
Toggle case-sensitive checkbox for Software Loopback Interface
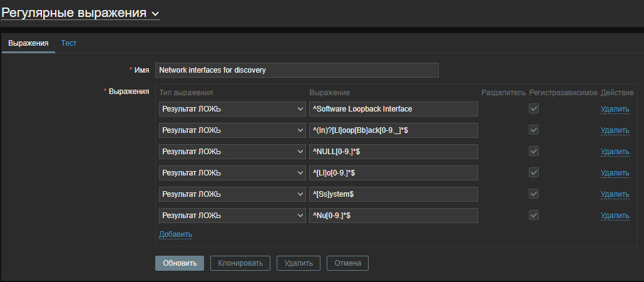[x=534, y=109]
